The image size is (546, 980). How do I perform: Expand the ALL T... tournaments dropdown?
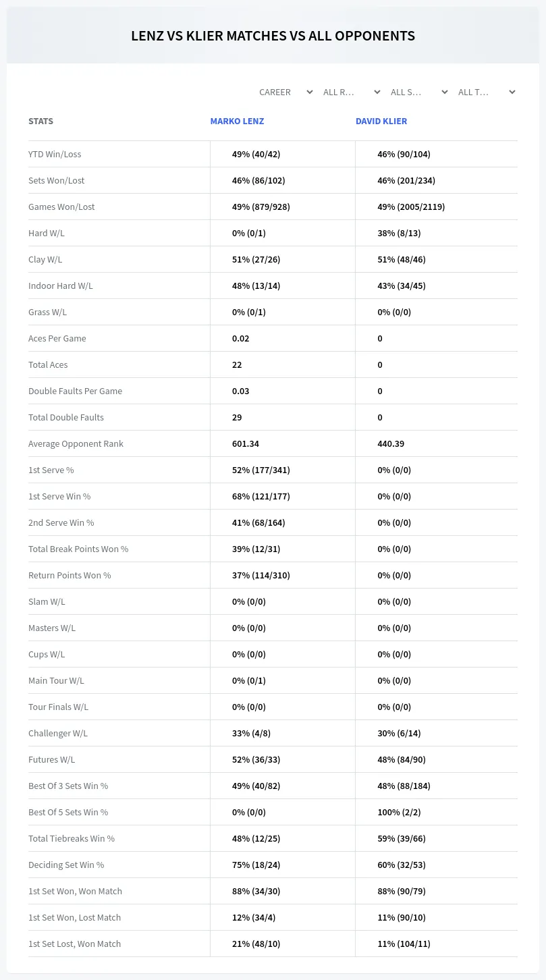point(487,92)
